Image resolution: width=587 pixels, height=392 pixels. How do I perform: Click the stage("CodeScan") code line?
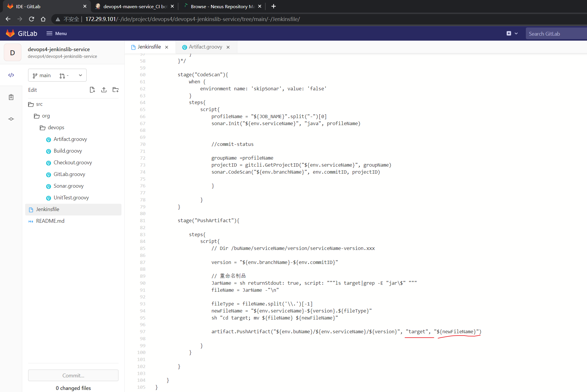(x=203, y=75)
